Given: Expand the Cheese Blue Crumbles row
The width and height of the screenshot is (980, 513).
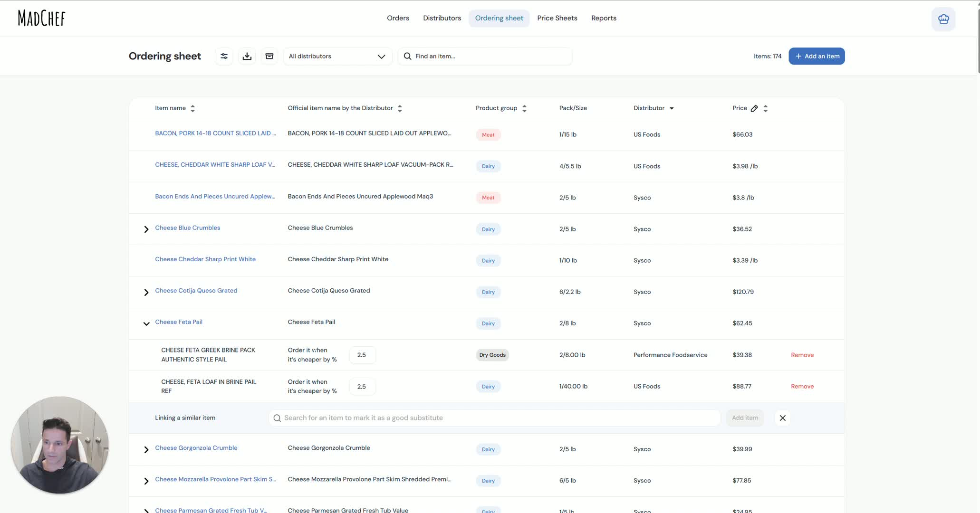Looking at the screenshot, I should coord(146,229).
